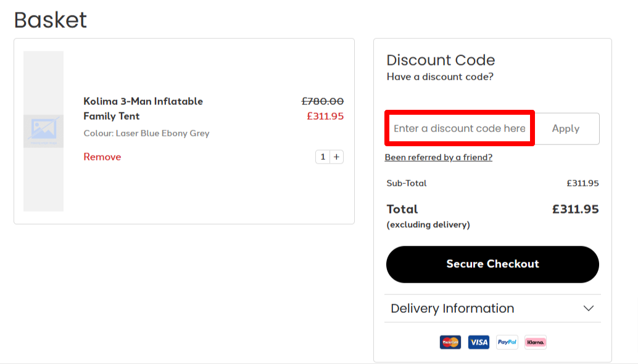This screenshot has width=638, height=364.
Task: Click the Colour: Laser Blue Ebony Grey text
Action: click(x=146, y=133)
